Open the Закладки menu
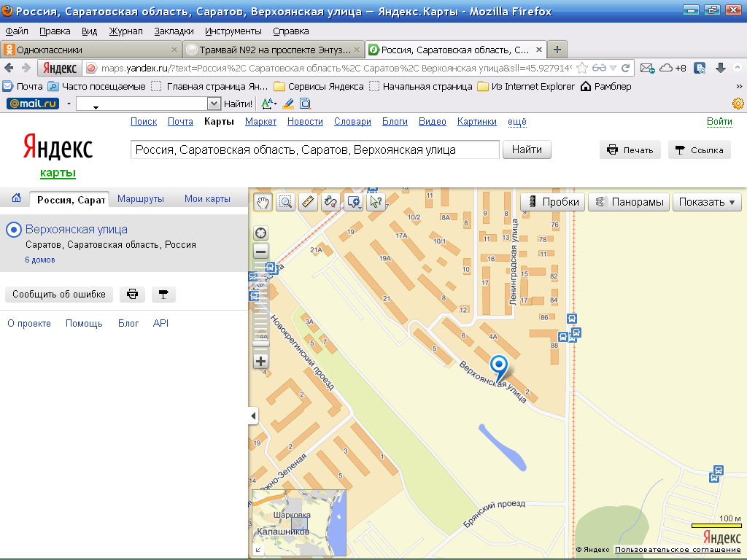747x560 pixels. point(174,31)
